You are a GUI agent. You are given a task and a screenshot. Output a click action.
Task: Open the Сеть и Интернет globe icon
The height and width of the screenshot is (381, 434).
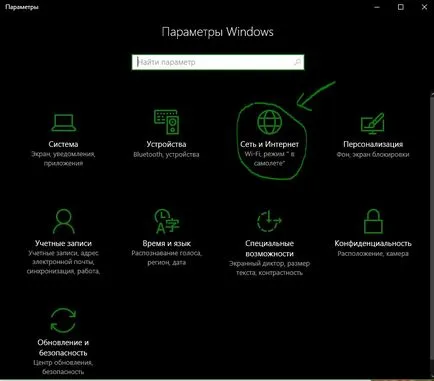[269, 122]
